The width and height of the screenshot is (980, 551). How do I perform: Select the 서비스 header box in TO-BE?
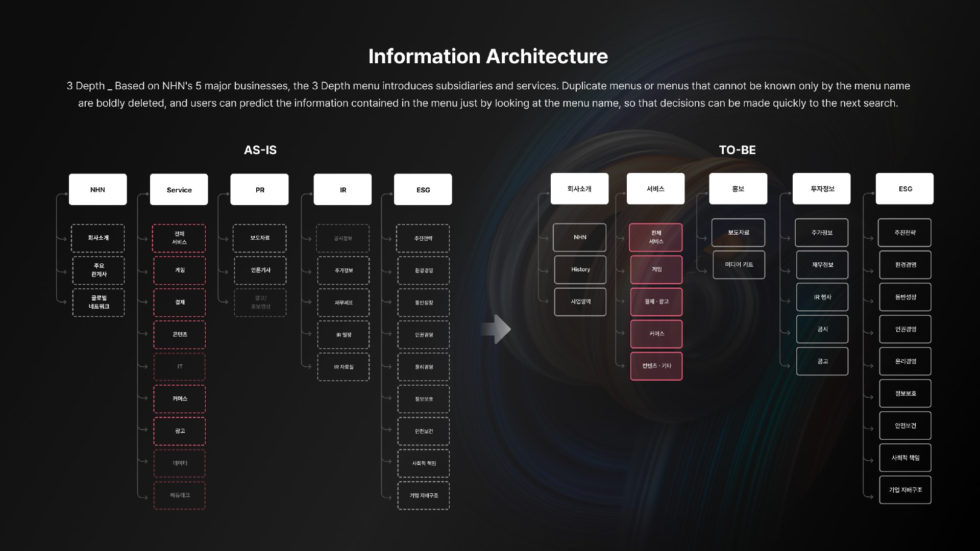pyautogui.click(x=655, y=189)
